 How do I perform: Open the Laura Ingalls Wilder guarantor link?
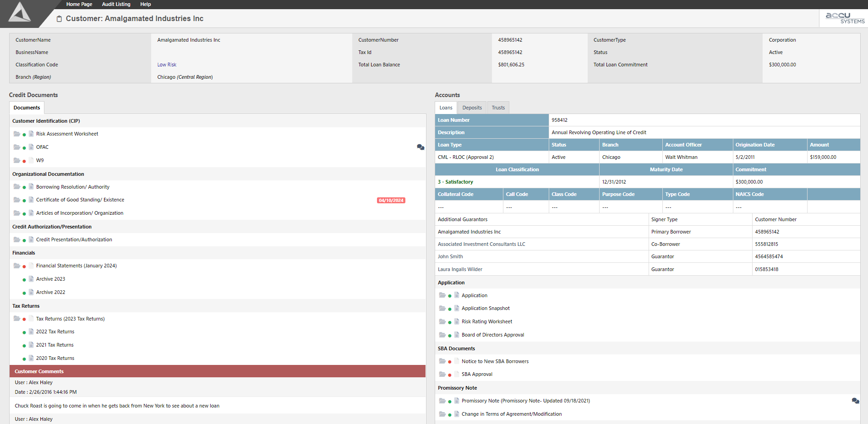(460, 269)
